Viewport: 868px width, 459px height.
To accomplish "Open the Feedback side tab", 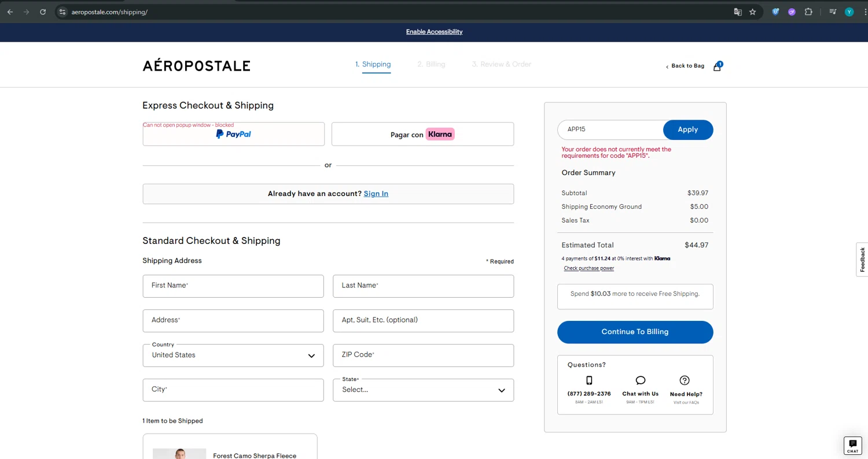I will [862, 260].
